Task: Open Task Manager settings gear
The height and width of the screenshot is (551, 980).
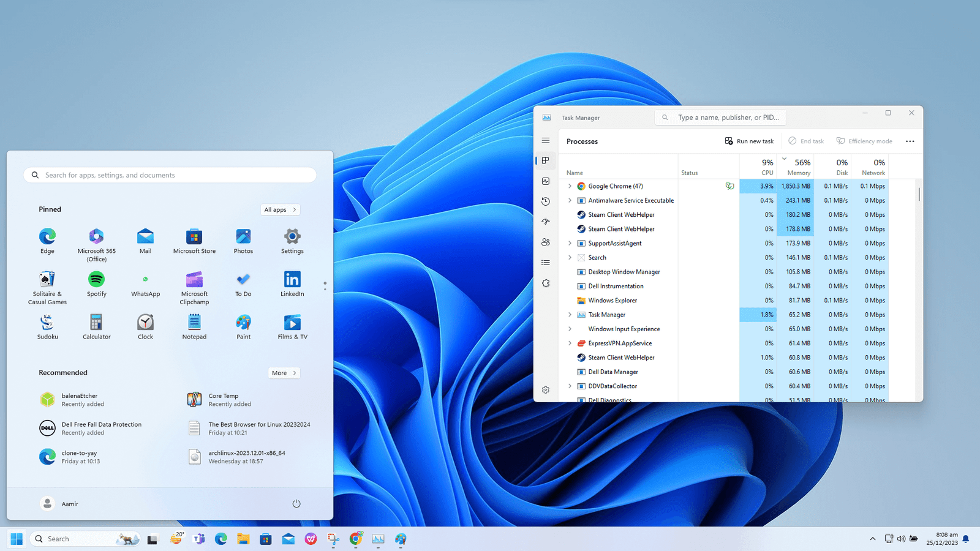Action: 546,390
